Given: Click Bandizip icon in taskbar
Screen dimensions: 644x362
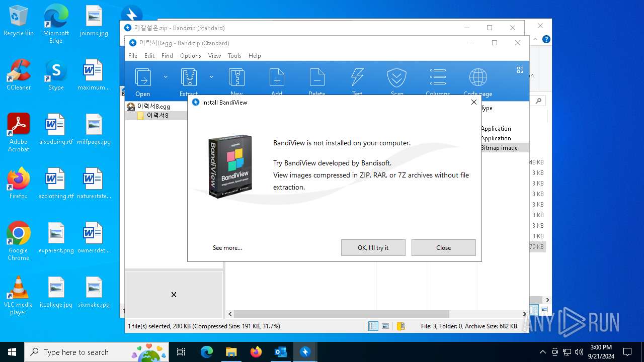Looking at the screenshot, I should [x=305, y=352].
